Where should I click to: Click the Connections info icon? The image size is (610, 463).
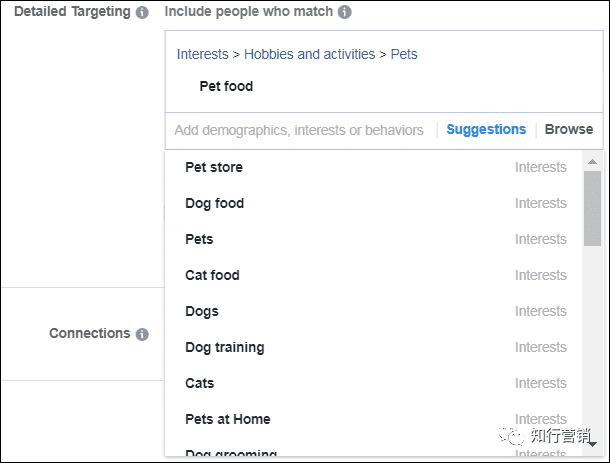(x=142, y=334)
